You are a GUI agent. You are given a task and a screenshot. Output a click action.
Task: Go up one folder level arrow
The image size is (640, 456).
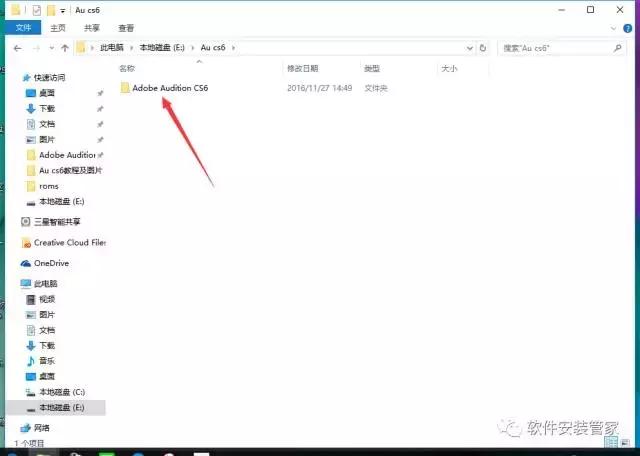[64, 48]
